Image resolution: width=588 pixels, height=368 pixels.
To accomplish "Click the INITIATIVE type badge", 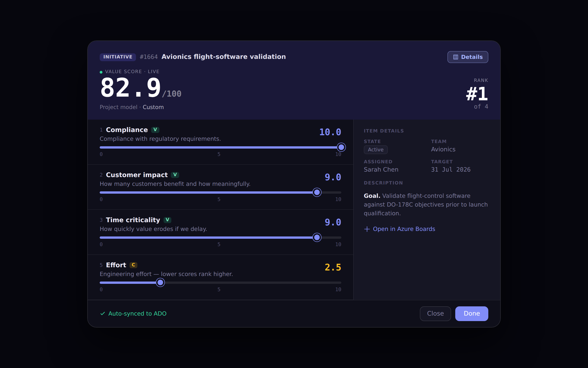I will pyautogui.click(x=118, y=57).
